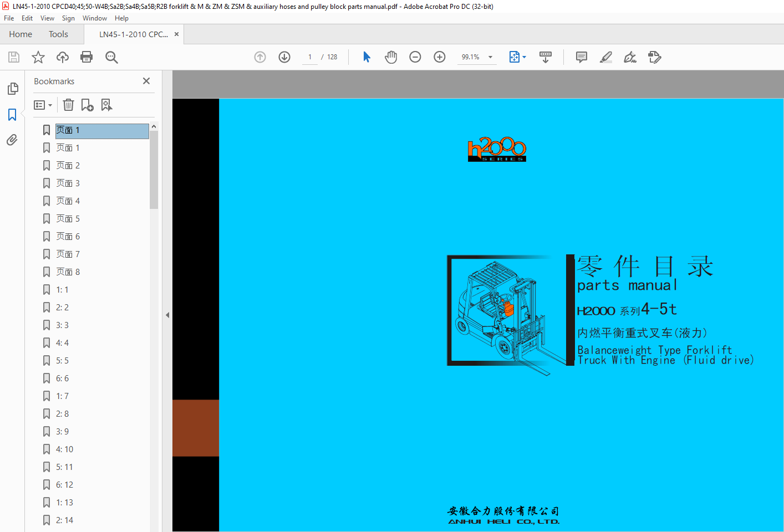Jump to bookmark 2: 2
The width and height of the screenshot is (784, 532).
coord(62,308)
